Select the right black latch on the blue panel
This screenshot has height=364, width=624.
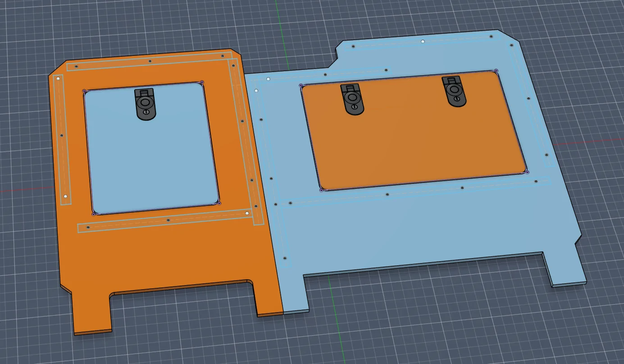click(x=454, y=91)
